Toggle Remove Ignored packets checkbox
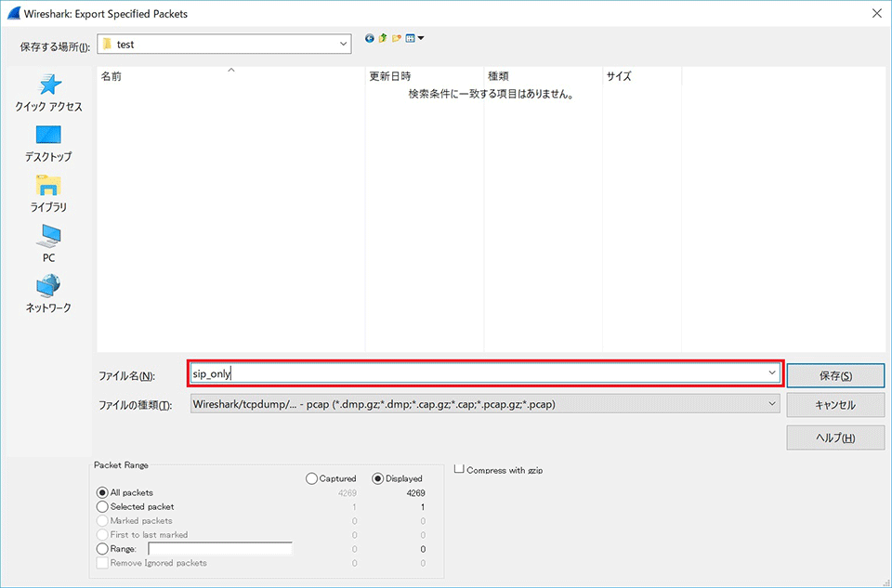 [102, 563]
